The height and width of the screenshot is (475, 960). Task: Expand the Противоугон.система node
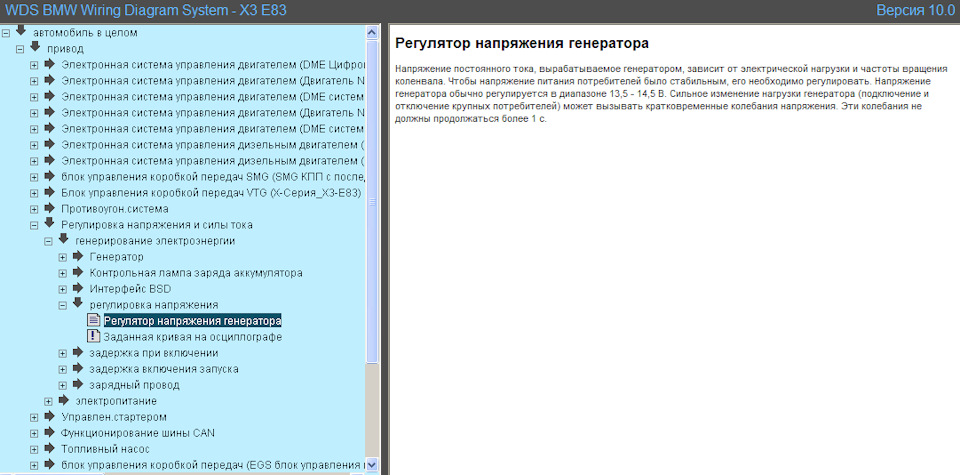pos(34,209)
